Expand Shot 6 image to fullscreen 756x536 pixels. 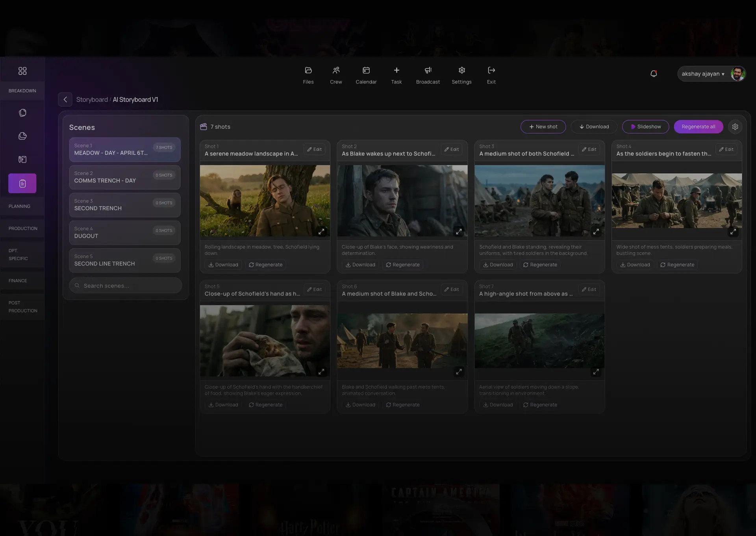click(x=459, y=372)
